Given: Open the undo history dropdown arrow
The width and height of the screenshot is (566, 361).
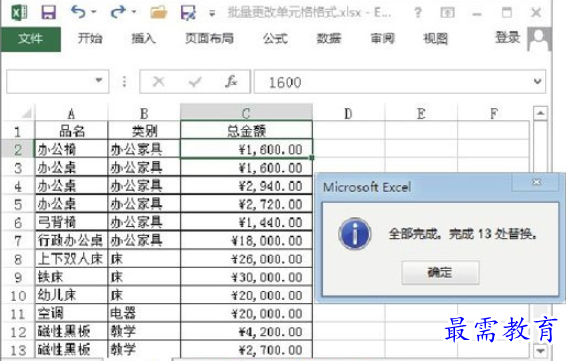Looking at the screenshot, I should point(93,12).
